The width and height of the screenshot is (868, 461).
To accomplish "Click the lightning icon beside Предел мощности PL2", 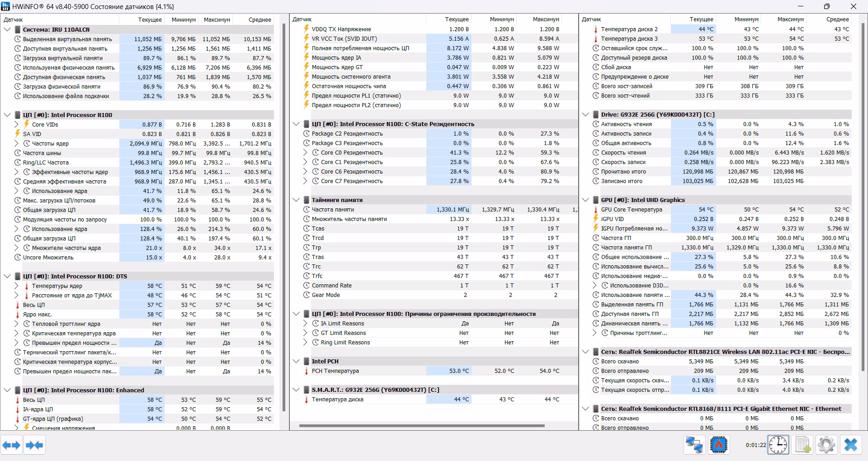I will [x=307, y=105].
